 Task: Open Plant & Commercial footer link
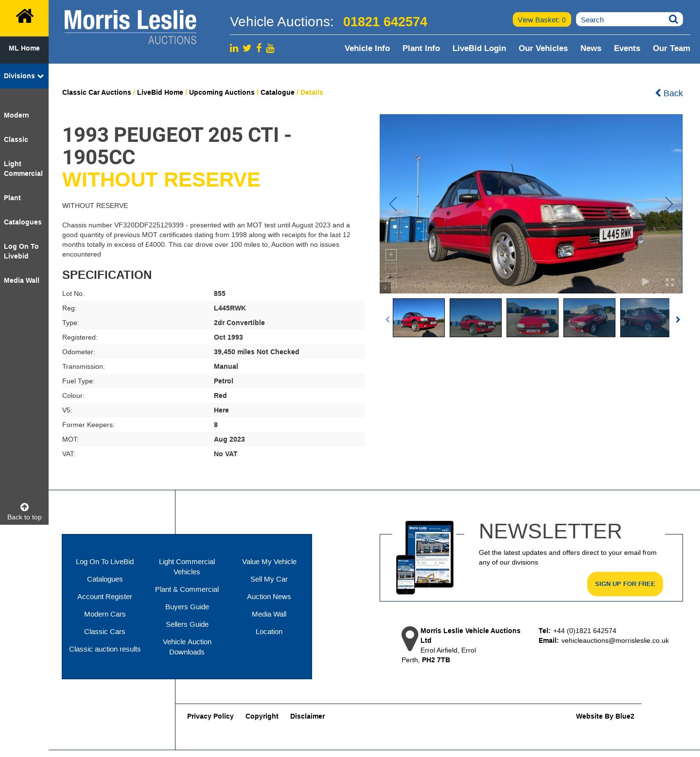pos(187,589)
